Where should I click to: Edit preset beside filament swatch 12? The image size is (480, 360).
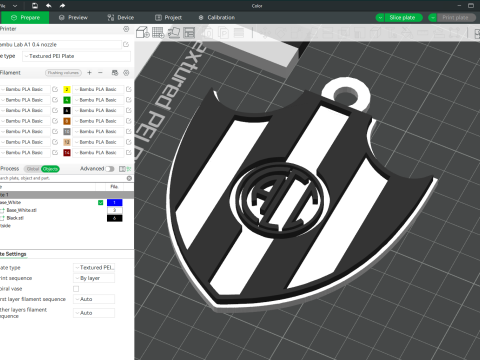coord(55,142)
